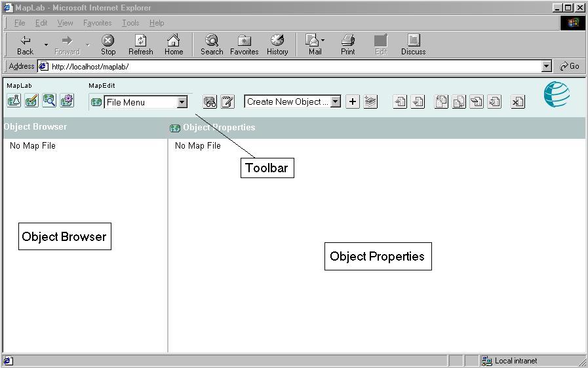The height and width of the screenshot is (368, 588).
Task: Click the MapLab magnifier icon
Action: [49, 101]
